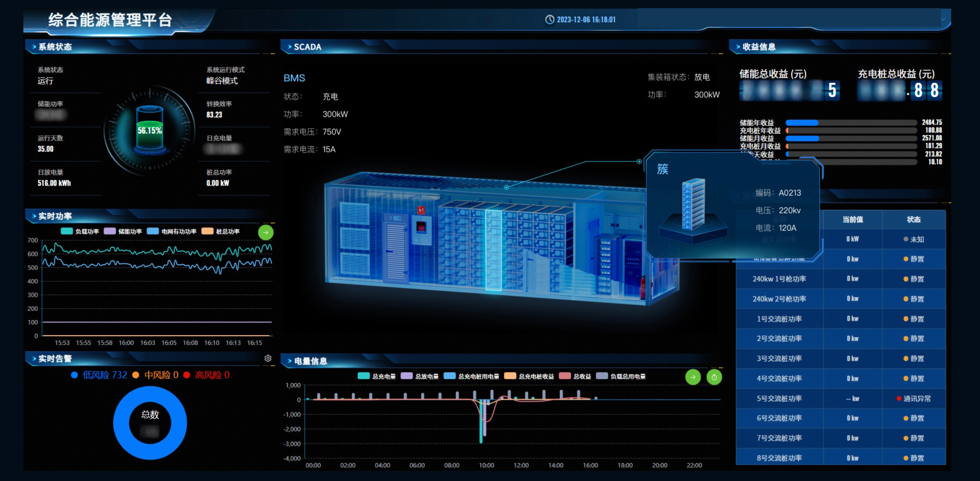Click the clock icon beside the date
This screenshot has height=481, width=980.
[x=549, y=19]
